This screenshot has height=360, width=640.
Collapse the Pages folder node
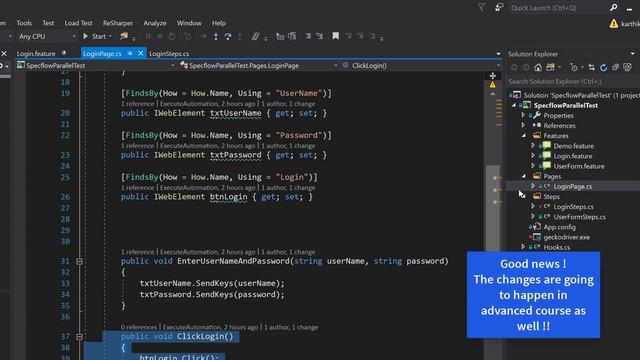[x=524, y=176]
